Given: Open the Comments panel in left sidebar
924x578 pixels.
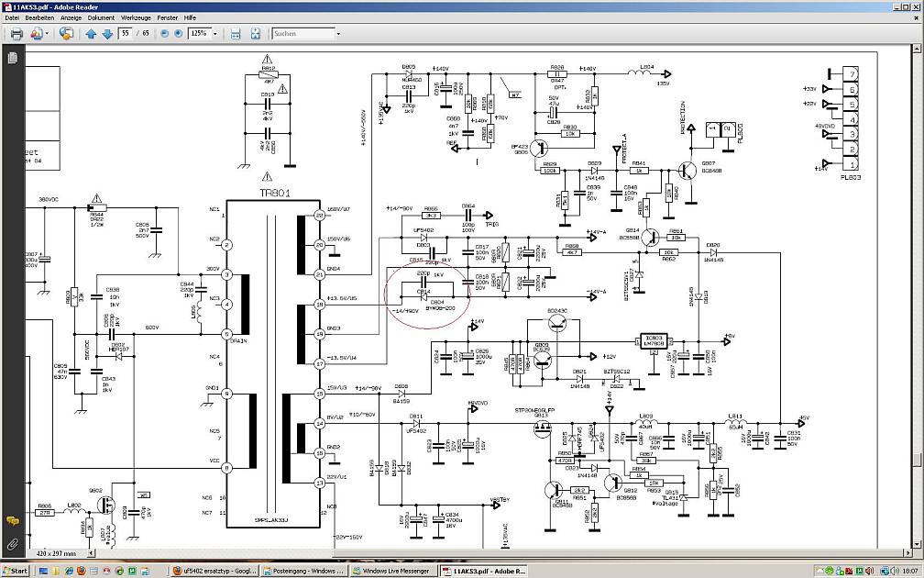Looking at the screenshot, I should (12, 520).
